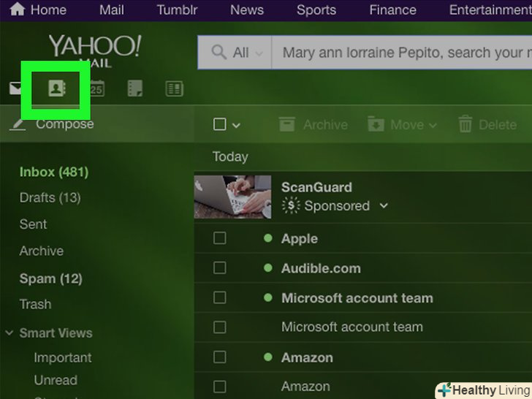The width and height of the screenshot is (532, 399).
Task: Open the News feed icon
Action: [x=175, y=89]
